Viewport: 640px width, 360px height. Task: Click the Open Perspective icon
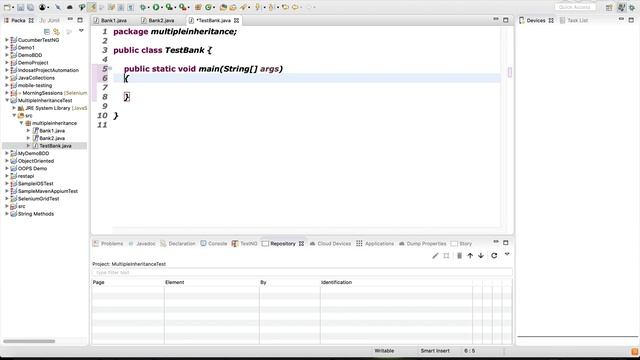click(x=609, y=8)
